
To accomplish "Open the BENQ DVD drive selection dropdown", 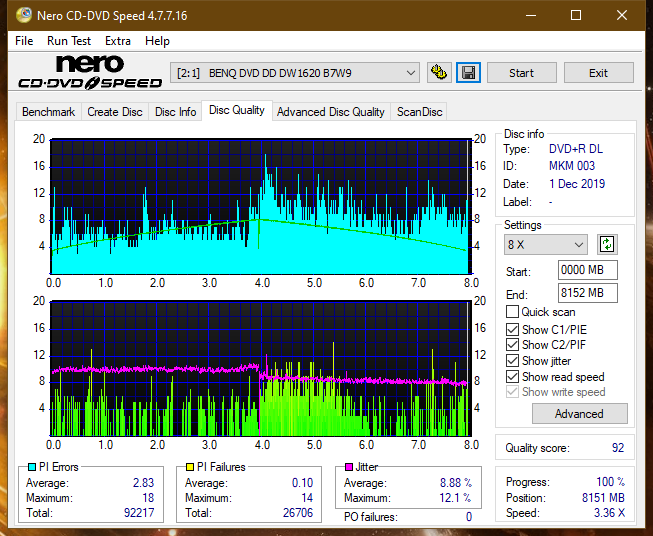I will click(295, 73).
